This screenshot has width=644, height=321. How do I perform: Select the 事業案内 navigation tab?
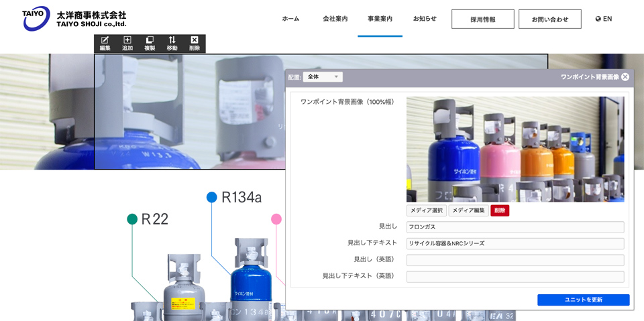(x=380, y=19)
